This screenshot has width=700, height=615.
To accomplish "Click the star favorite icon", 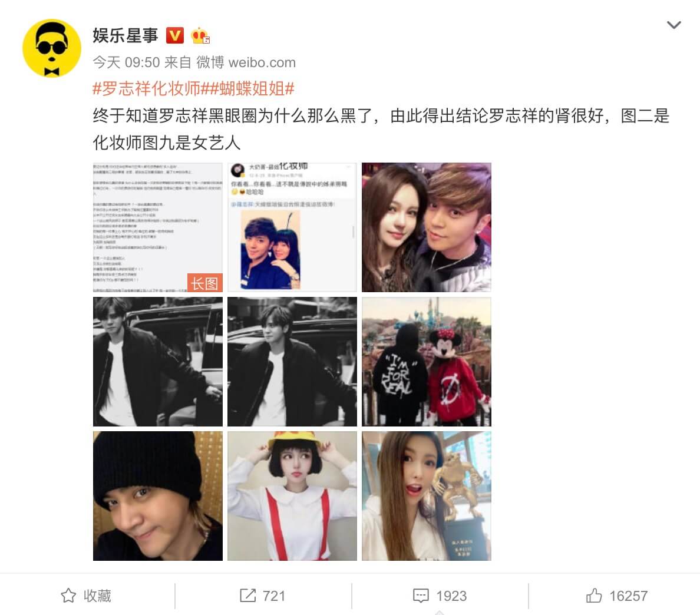I will click(x=68, y=596).
